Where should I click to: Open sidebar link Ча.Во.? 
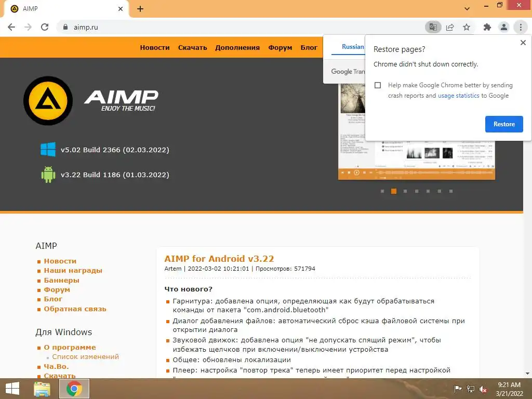[x=56, y=367]
